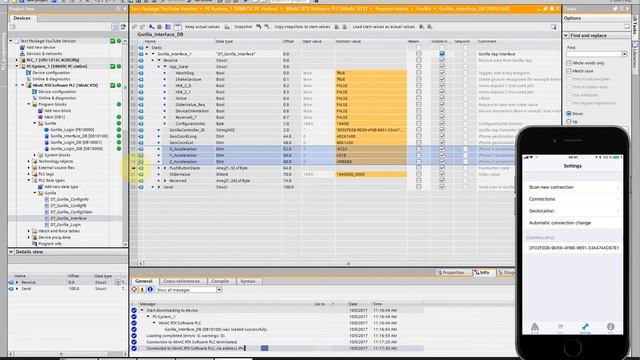Viewport: 640px width, 360px height.
Task: Click Gorilla_Login [FB10000] block icon
Action: pyautogui.click(x=47, y=130)
